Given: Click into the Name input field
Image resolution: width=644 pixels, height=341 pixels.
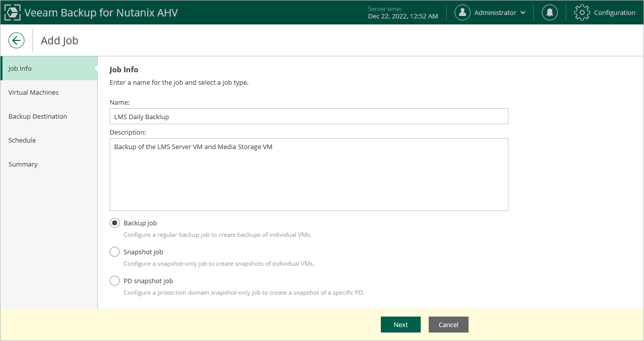Looking at the screenshot, I should pos(309,116).
